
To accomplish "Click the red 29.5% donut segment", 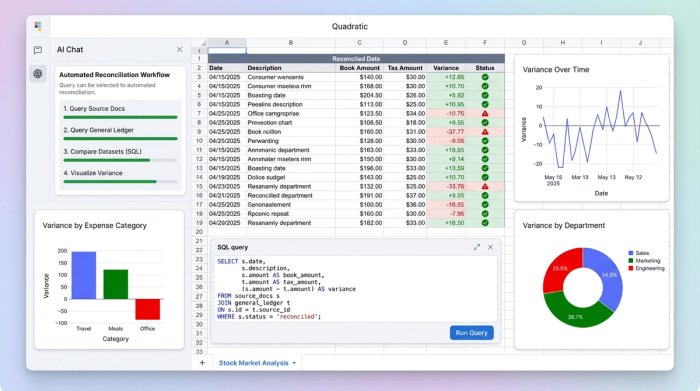I will click(x=560, y=268).
